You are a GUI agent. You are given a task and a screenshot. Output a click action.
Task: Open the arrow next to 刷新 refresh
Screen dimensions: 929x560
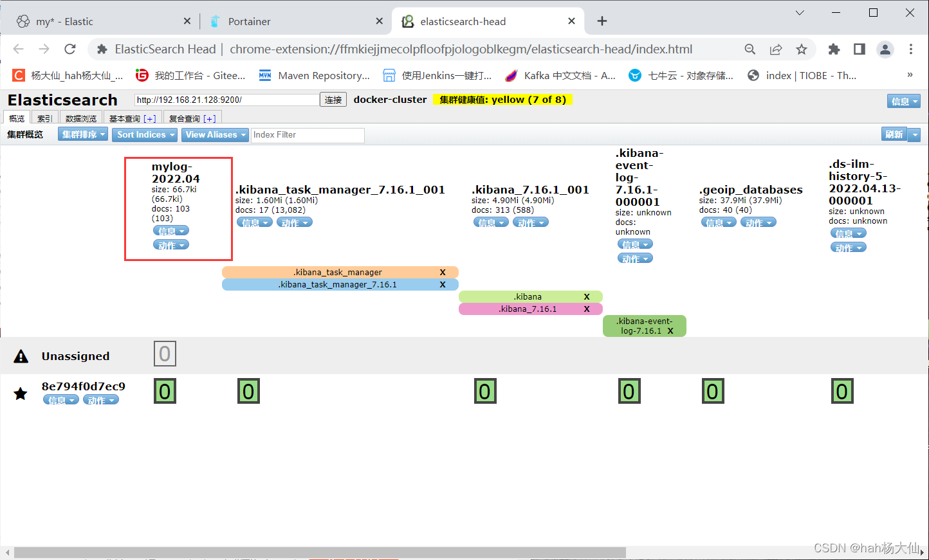[915, 134]
